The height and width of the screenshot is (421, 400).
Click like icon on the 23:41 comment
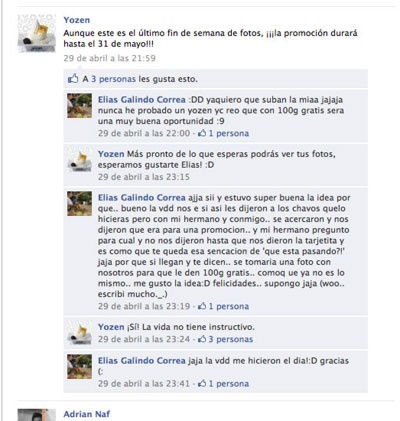[202, 383]
